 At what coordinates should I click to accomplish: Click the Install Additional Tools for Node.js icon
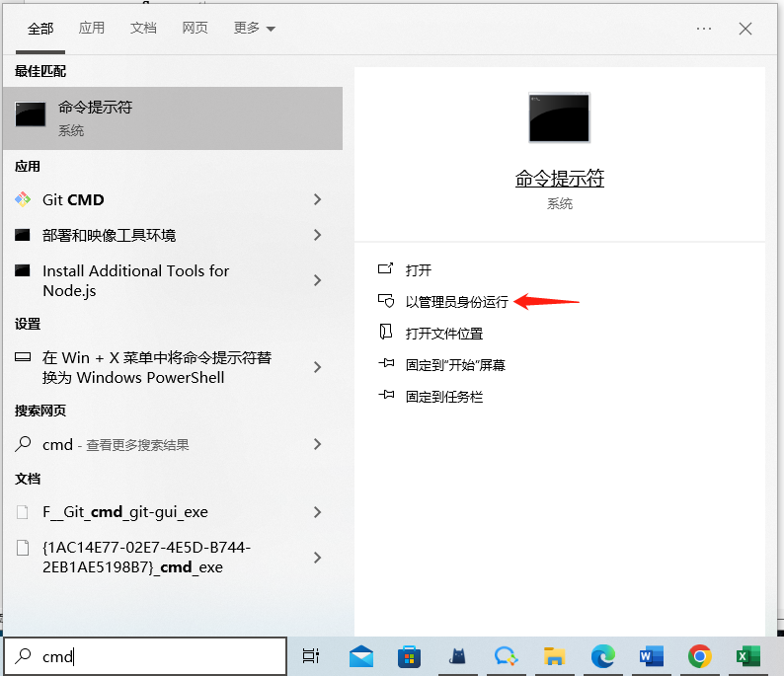22,270
